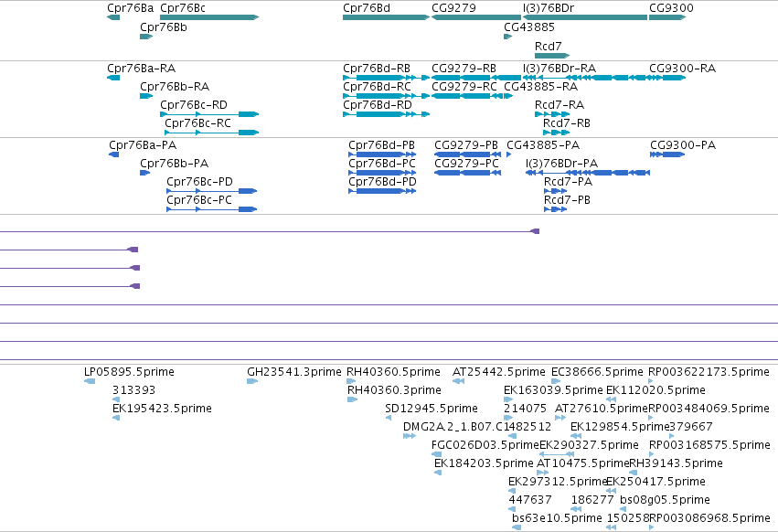This screenshot has width=778, height=532.
Task: Select the RP003622173.5prime EST
Action: [651, 381]
